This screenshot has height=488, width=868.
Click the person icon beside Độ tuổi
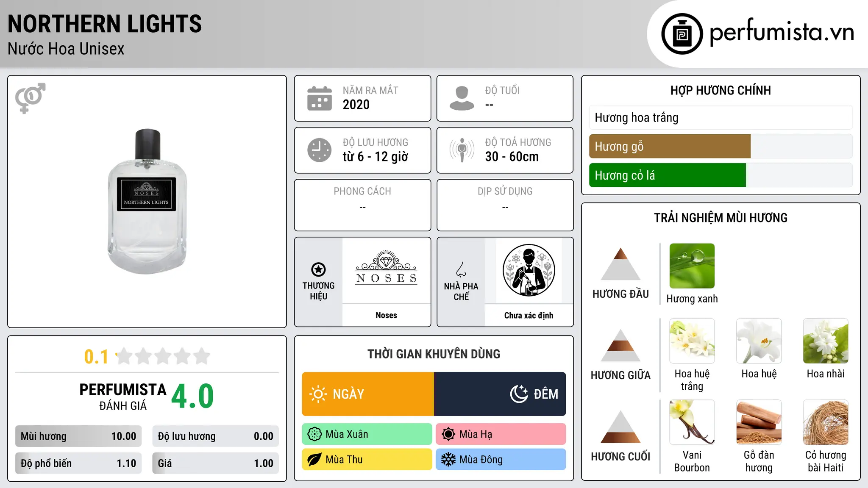[x=462, y=98]
